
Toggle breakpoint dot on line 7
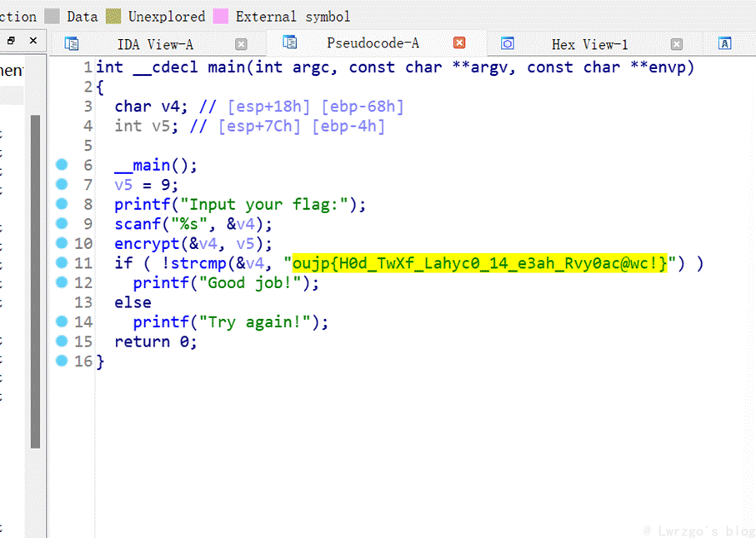coord(62,184)
